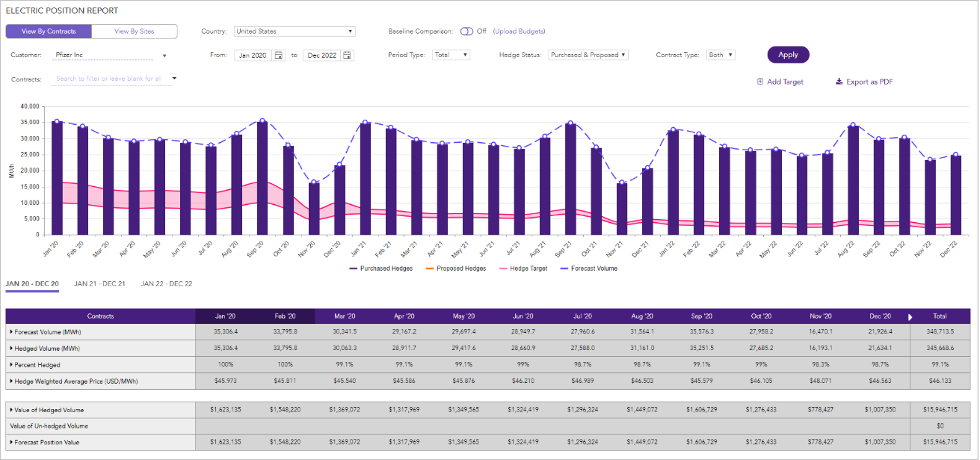Open the Contracts filter dropdown arrow

pyautogui.click(x=174, y=78)
